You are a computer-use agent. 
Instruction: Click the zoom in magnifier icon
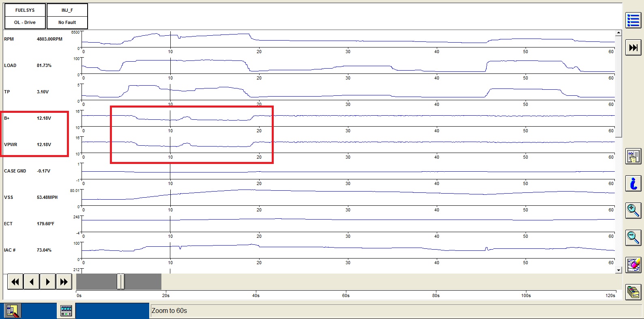(633, 211)
